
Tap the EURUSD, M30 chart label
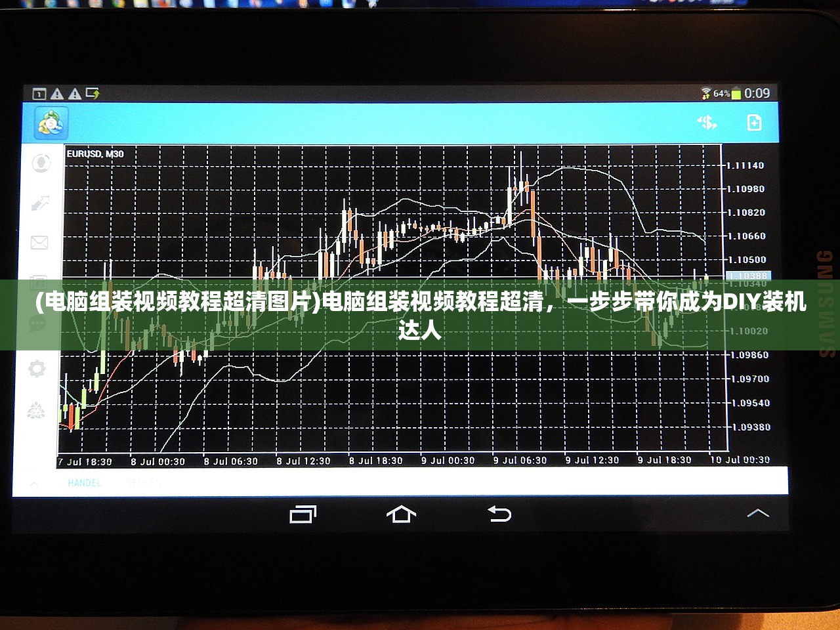(x=95, y=154)
